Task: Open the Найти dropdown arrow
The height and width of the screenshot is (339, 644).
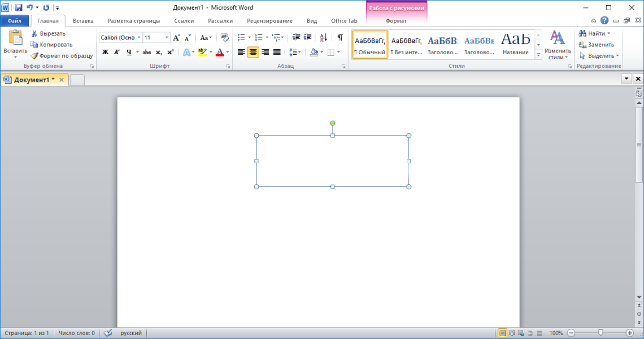Action: pos(608,33)
